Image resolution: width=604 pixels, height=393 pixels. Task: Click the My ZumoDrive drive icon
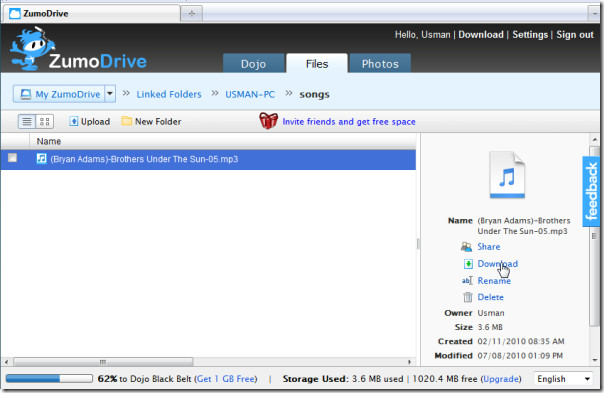click(x=25, y=94)
